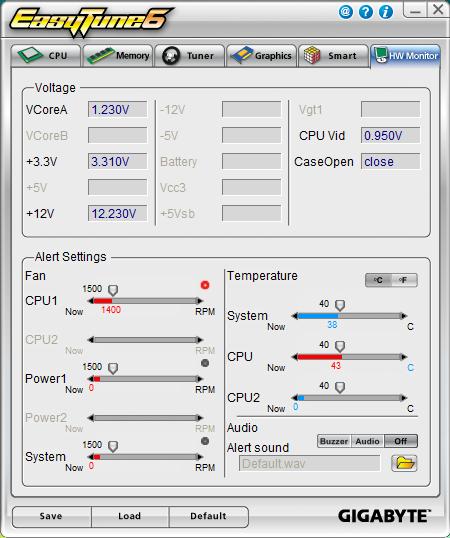Click the CPU1 fan red alert indicator
450x538 pixels.
pyautogui.click(x=205, y=285)
